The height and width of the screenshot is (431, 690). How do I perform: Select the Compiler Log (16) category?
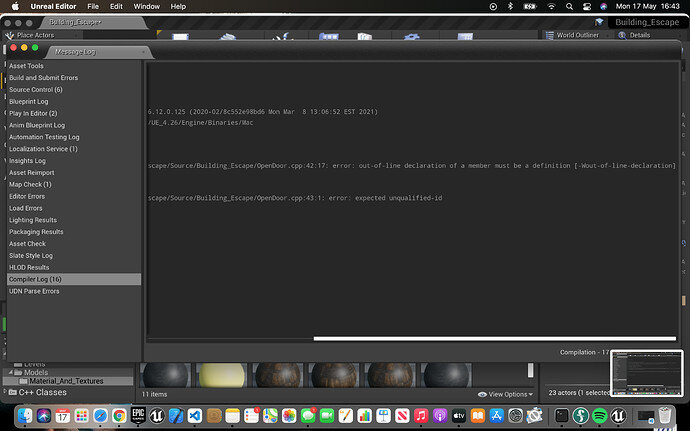pos(74,279)
